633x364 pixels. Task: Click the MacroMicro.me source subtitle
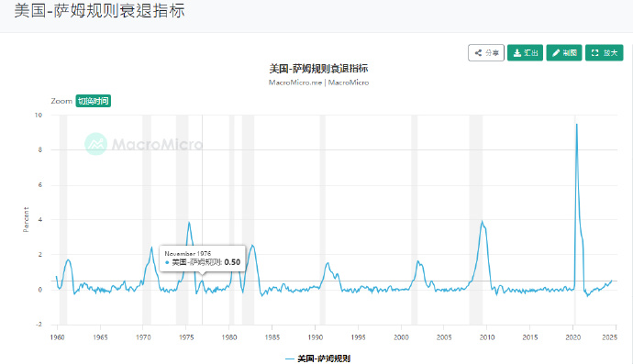pos(318,83)
